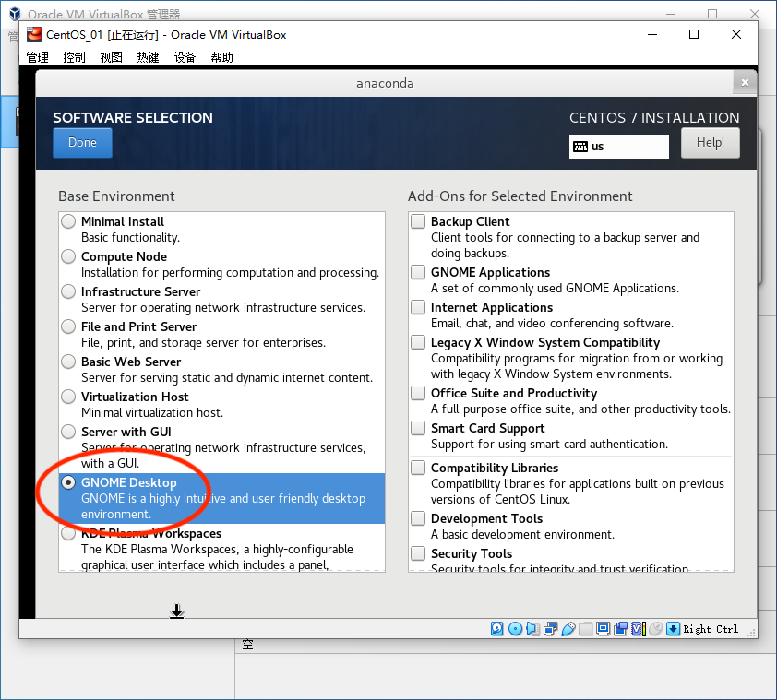Open the 热键 menu
Viewport: 777px width, 700px height.
click(148, 57)
